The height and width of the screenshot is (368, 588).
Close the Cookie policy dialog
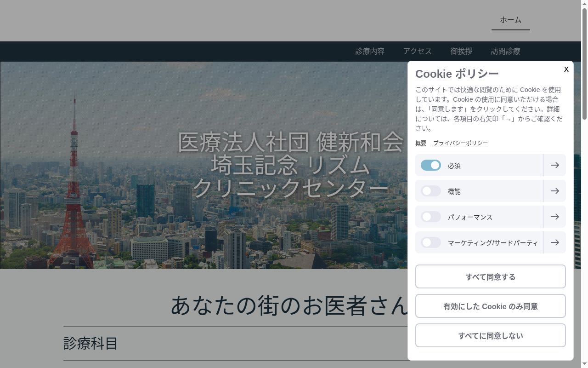click(566, 69)
